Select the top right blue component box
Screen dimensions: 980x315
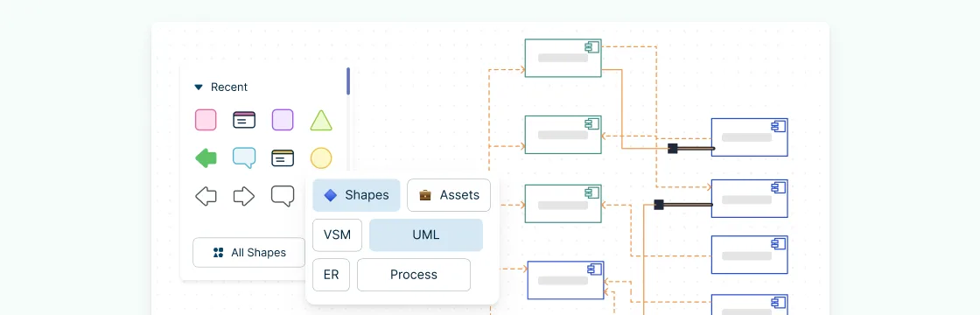point(749,137)
